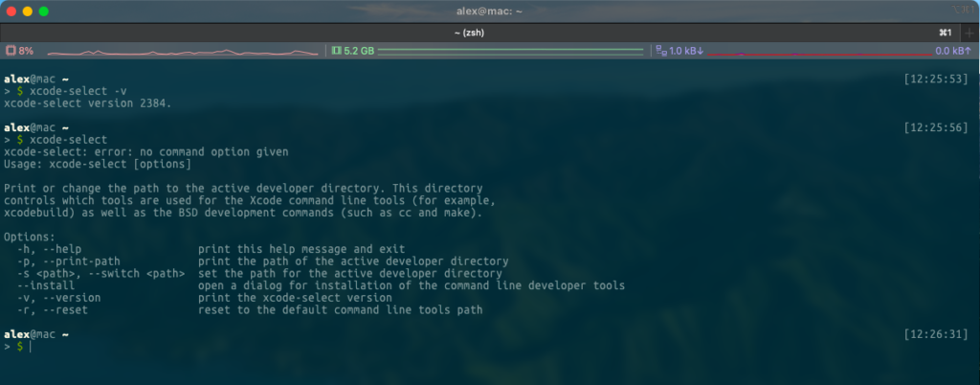The width and height of the screenshot is (980, 385).
Task: Click '-s <path>, --switch <path>' option
Action: 100,273
